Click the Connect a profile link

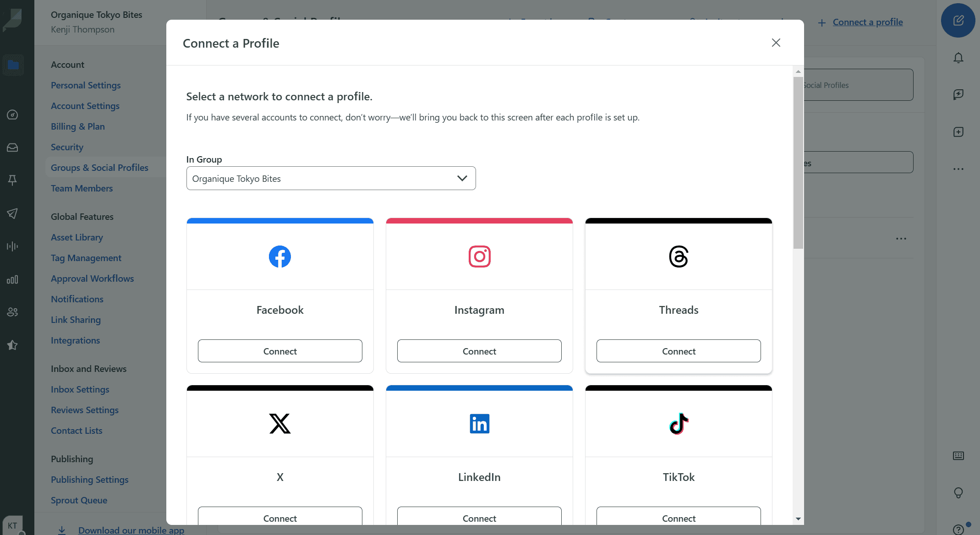point(867,22)
